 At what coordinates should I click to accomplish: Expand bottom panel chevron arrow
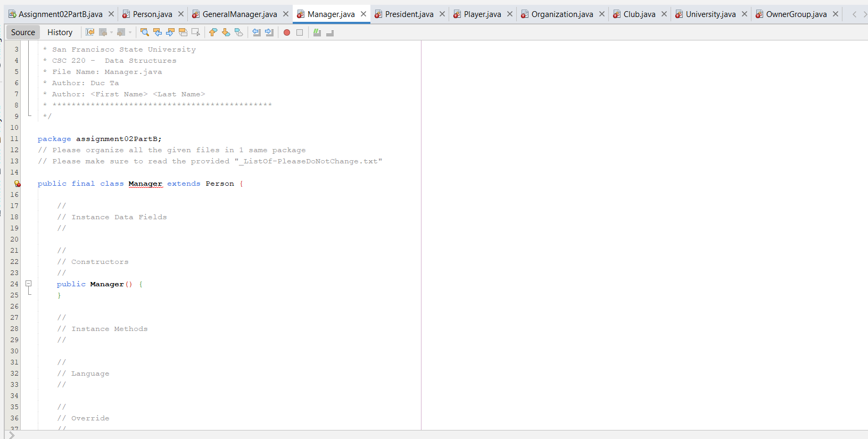(12, 435)
